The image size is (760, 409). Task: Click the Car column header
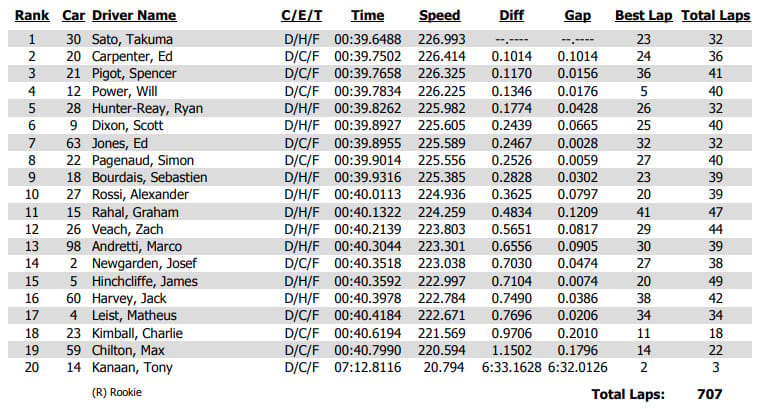(73, 16)
